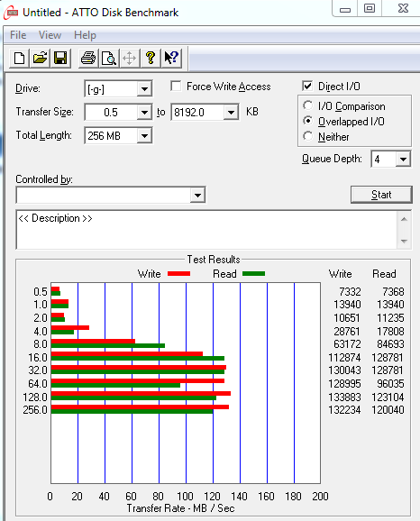Image resolution: width=420 pixels, height=521 pixels.
Task: Click the write value 7332
Action: (350, 292)
